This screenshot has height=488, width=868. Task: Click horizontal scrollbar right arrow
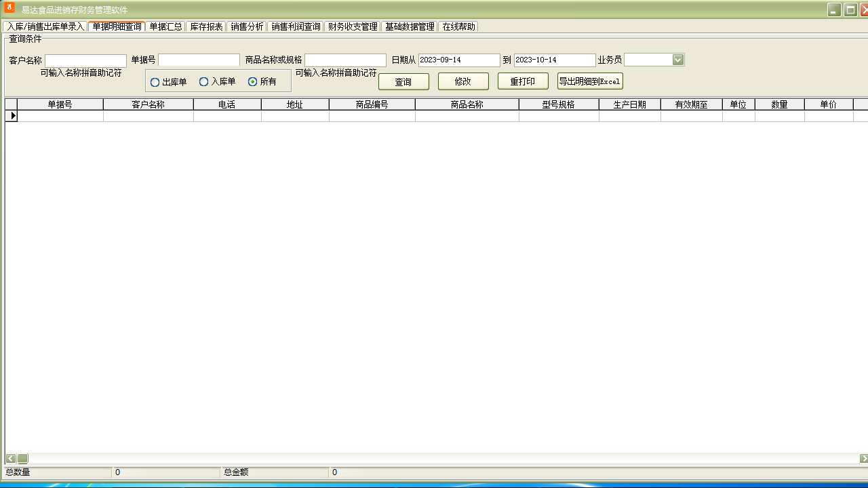pos(863,459)
